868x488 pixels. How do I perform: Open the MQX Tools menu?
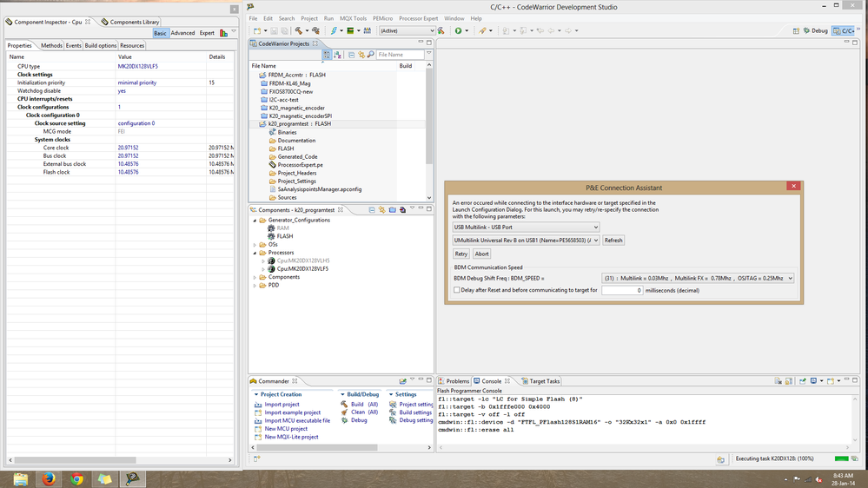coord(353,18)
